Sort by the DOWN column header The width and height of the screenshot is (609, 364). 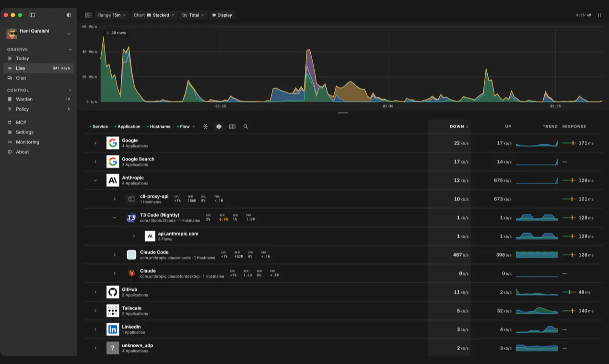click(459, 126)
